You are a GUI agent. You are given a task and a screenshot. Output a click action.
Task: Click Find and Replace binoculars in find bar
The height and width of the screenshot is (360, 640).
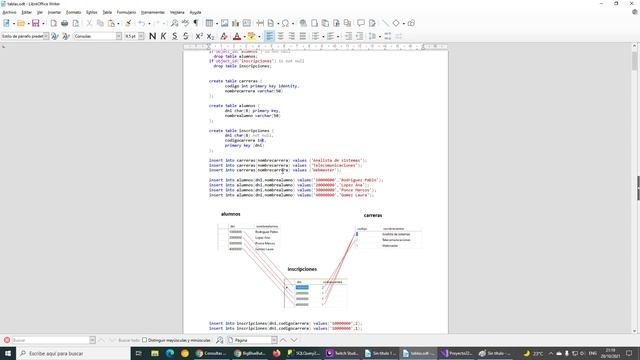220,340
